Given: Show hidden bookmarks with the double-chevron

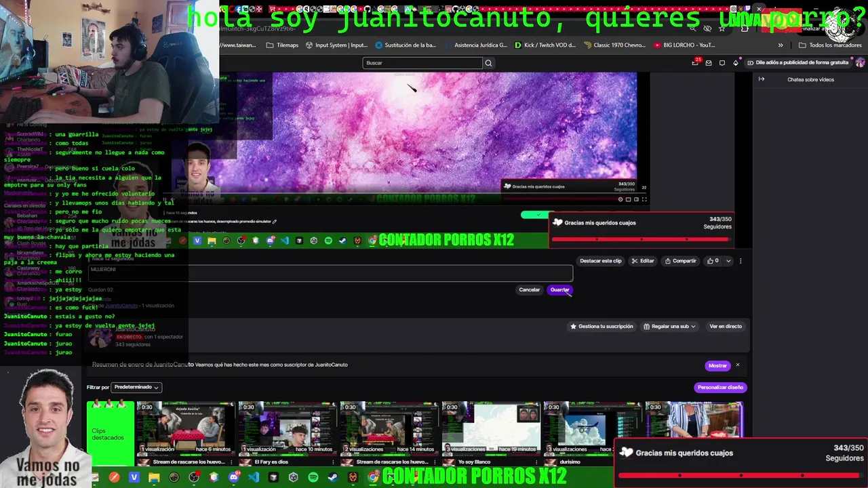Looking at the screenshot, I should pyautogui.click(x=781, y=45).
